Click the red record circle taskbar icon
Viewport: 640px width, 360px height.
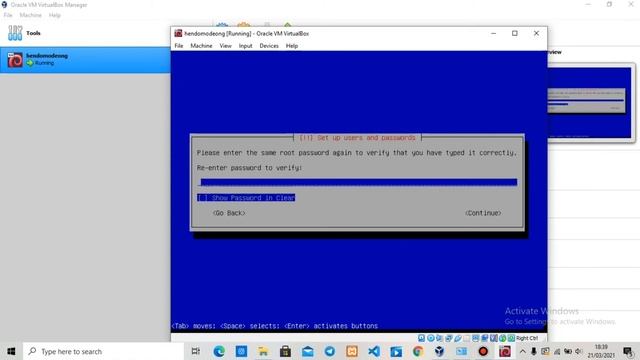[483, 351]
